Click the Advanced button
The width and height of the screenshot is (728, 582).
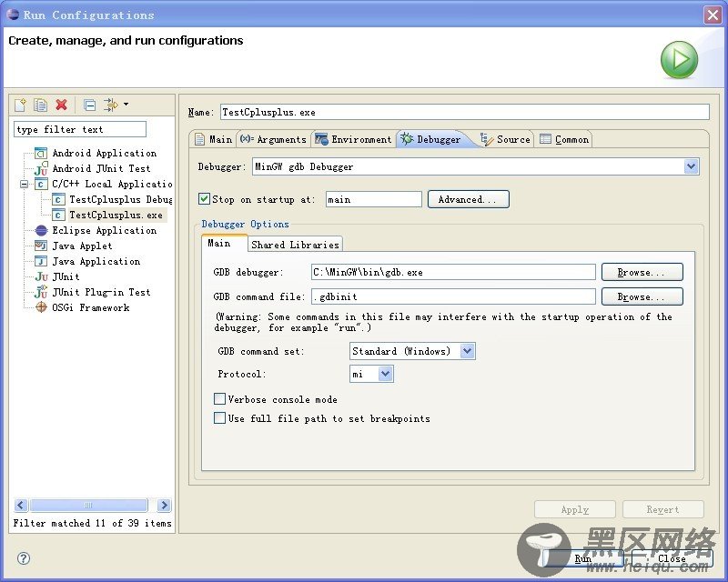tap(468, 198)
